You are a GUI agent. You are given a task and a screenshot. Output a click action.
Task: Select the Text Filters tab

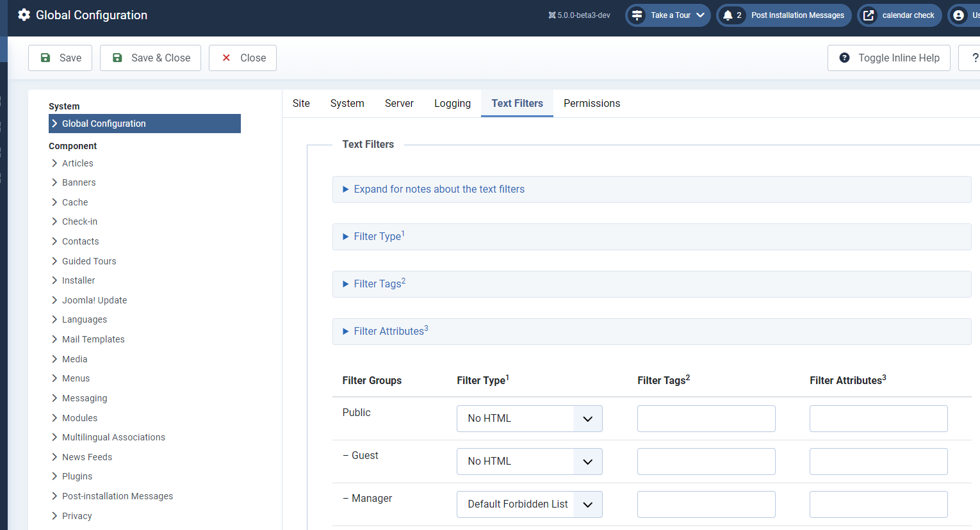[518, 103]
